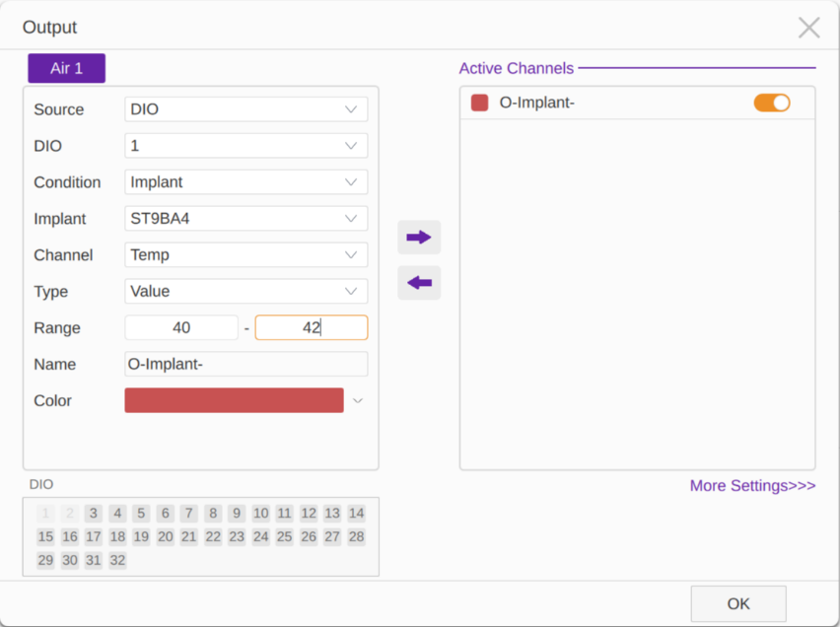Screen dimensions: 840x627
Task: Switch to the Air 1 tab
Action: (x=66, y=68)
